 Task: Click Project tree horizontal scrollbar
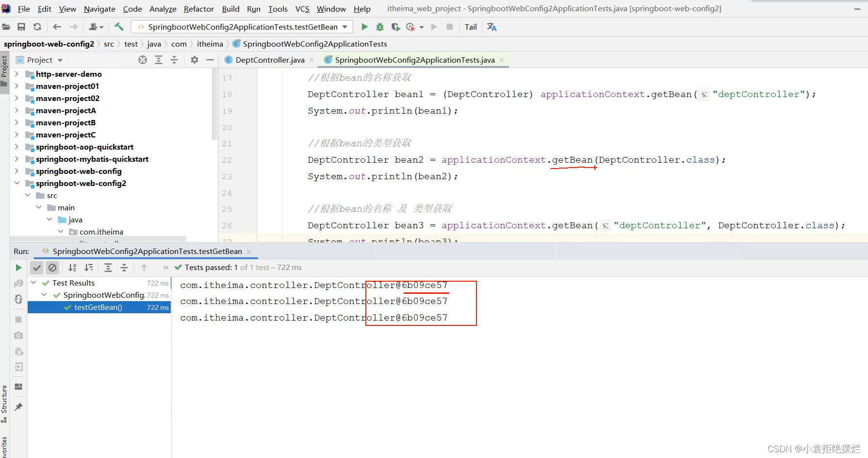coord(98,239)
